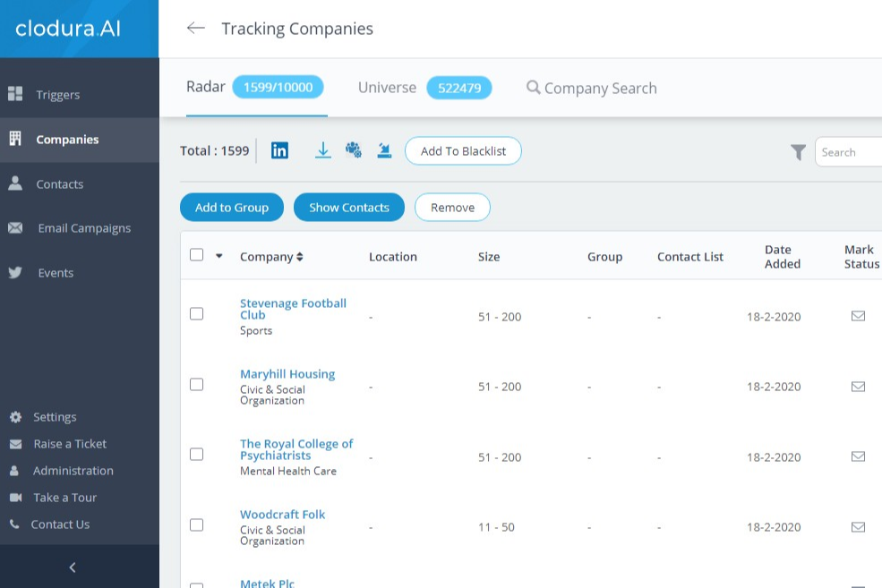This screenshot has width=882, height=588.
Task: Click the 522479 Universe count badge
Action: 459,88
